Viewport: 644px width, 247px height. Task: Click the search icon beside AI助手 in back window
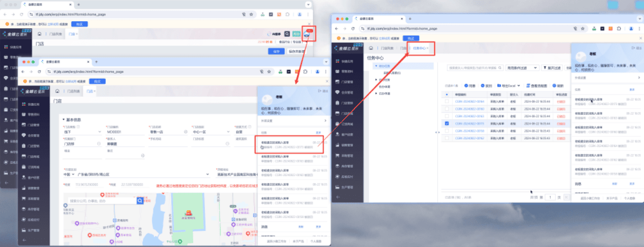click(287, 34)
